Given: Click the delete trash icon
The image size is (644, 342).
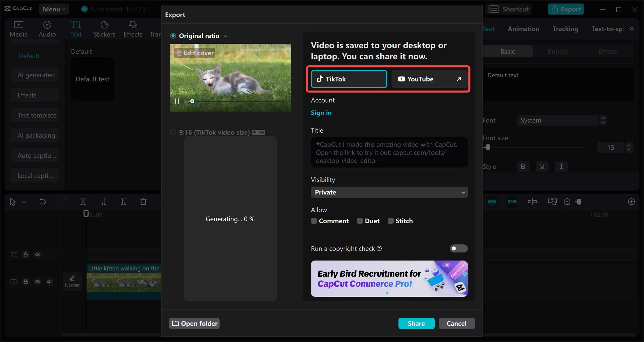Looking at the screenshot, I should click(143, 202).
